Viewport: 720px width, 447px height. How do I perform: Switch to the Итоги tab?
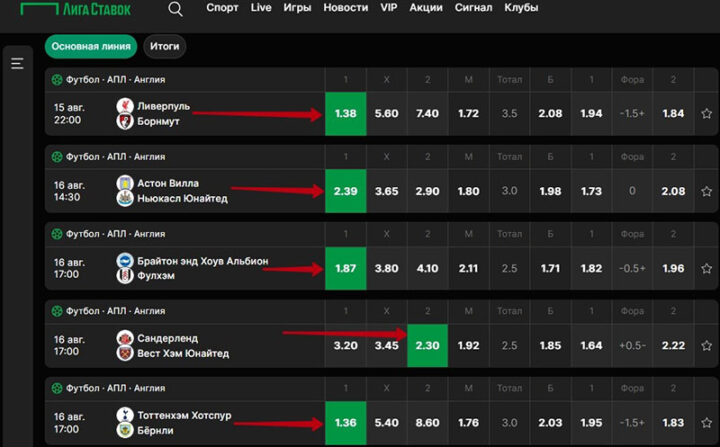click(x=164, y=46)
